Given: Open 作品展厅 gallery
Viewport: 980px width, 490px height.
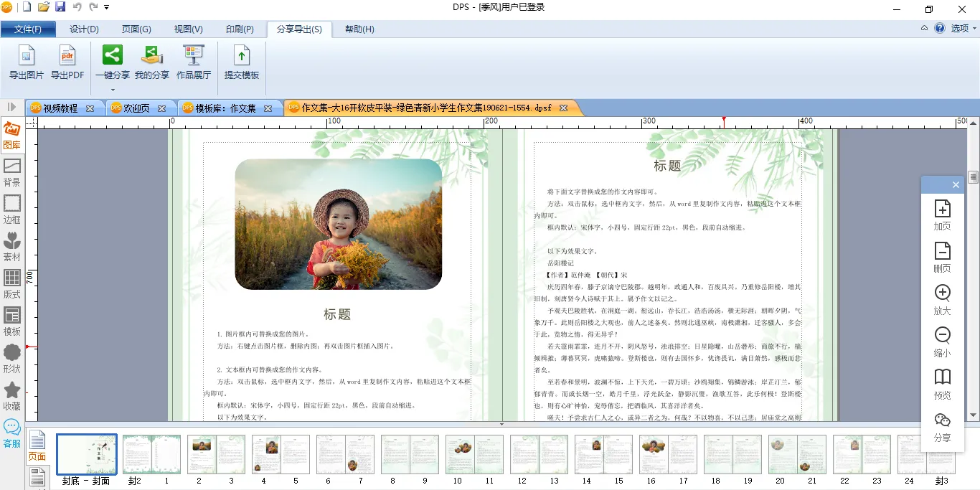Looking at the screenshot, I should tap(194, 62).
